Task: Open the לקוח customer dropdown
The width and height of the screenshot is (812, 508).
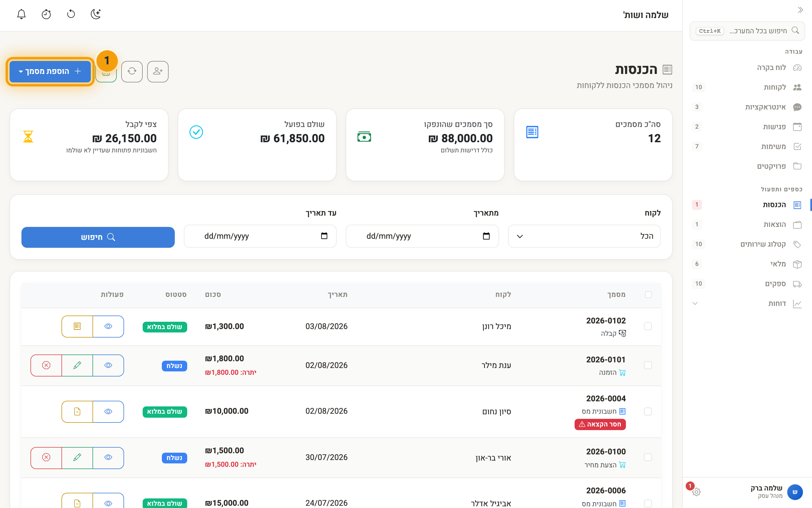Action: [584, 236]
